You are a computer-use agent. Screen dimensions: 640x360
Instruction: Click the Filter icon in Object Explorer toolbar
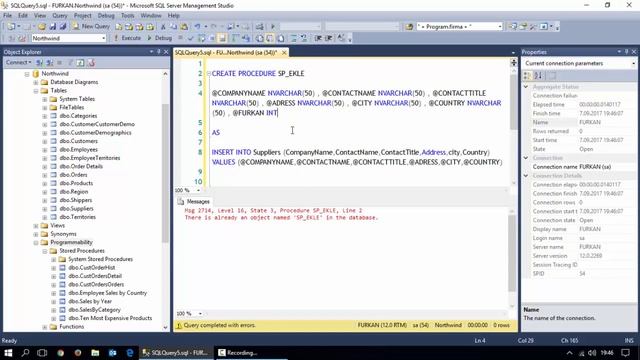70,62
